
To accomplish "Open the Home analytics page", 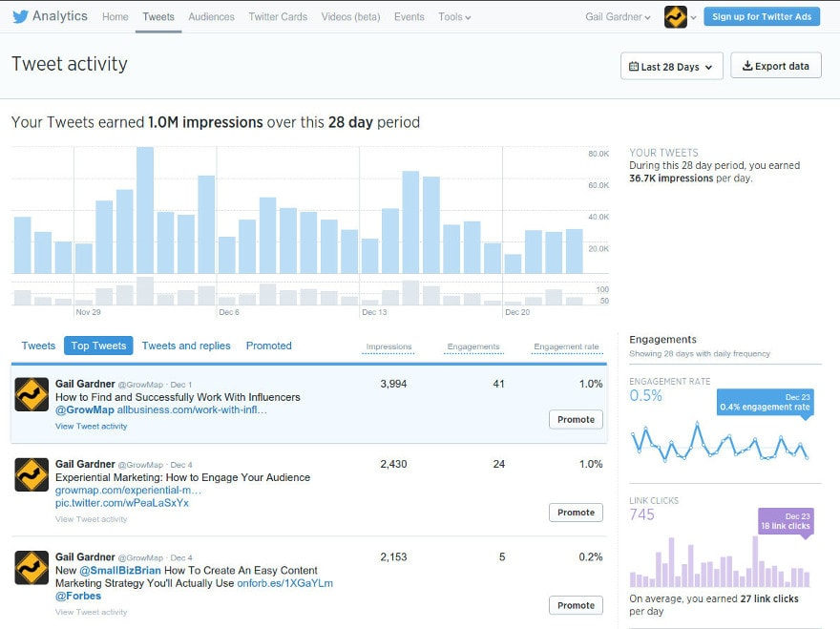I will point(115,16).
